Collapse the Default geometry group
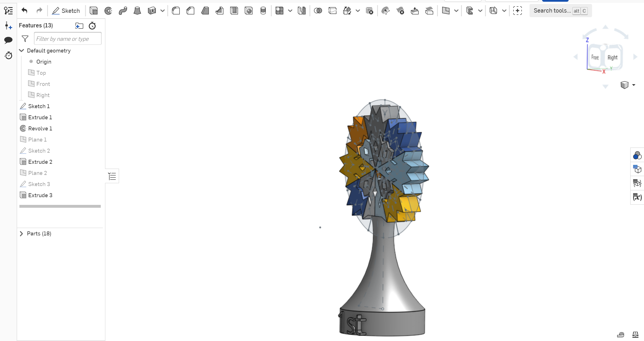 pyautogui.click(x=22, y=51)
